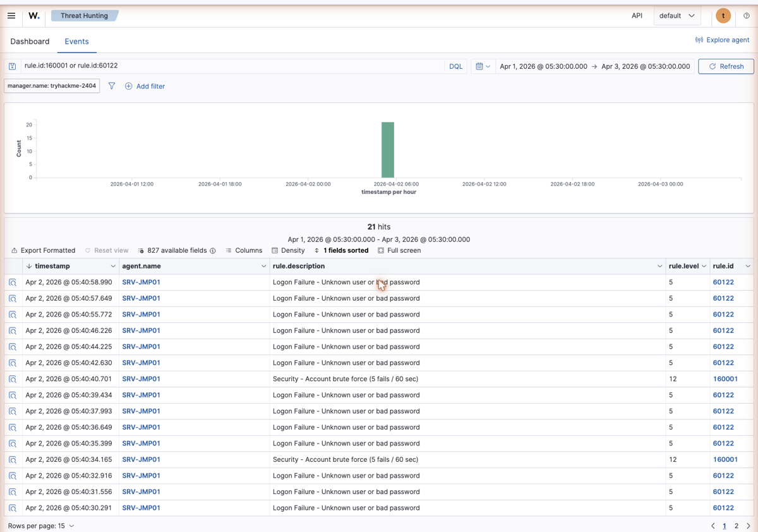Click the Threat Hunting breadcrumb

tap(84, 16)
